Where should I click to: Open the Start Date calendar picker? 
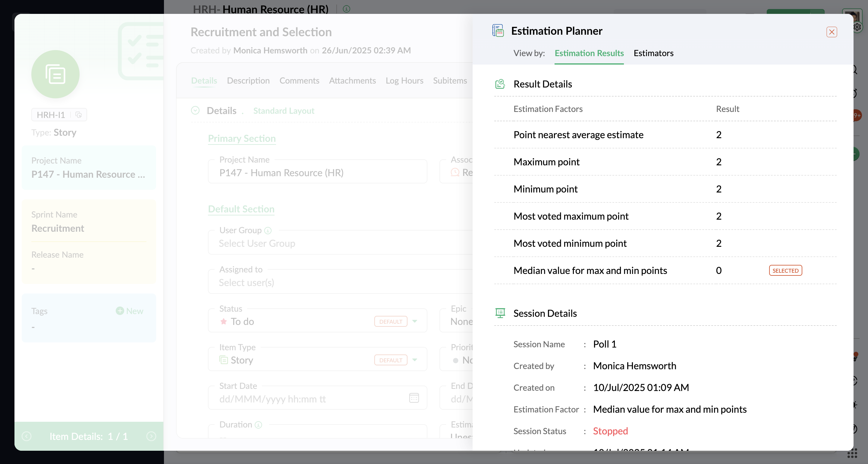tap(414, 398)
